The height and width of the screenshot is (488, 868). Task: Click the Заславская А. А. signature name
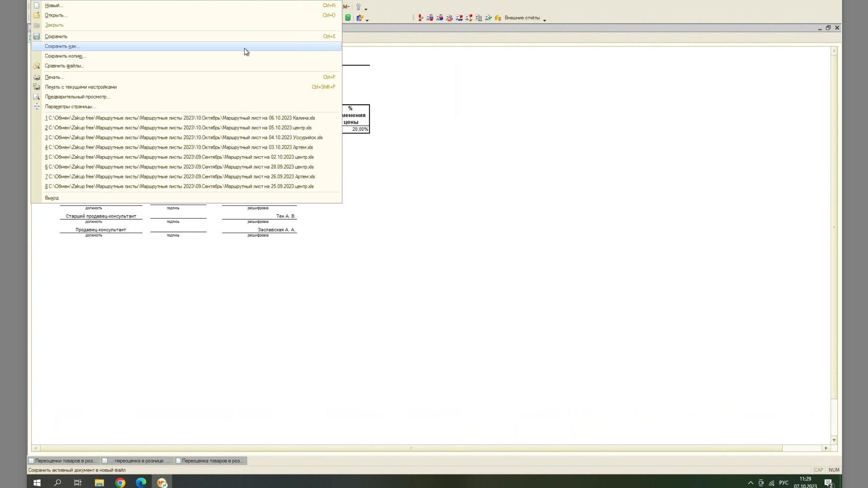(276, 230)
